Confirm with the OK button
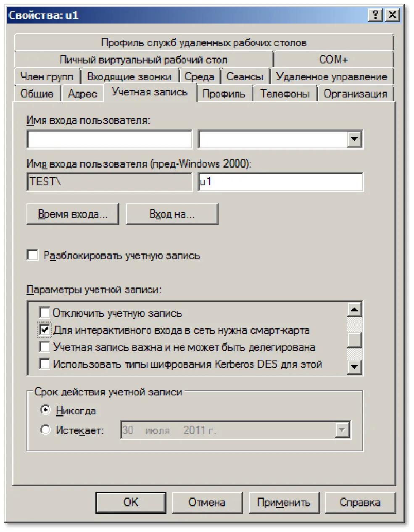Image resolution: width=414 pixels, height=532 pixels. pos(131,503)
